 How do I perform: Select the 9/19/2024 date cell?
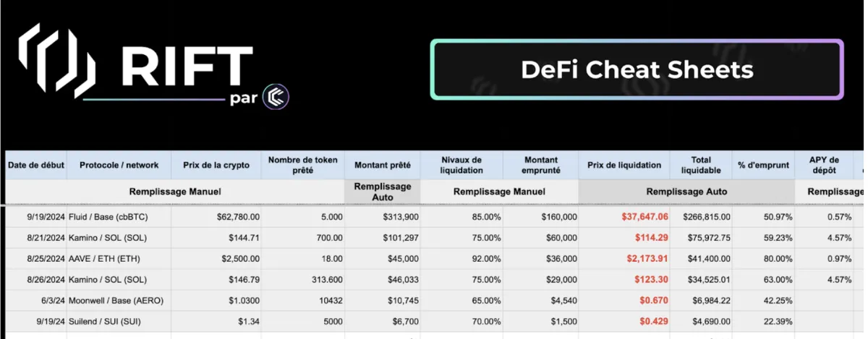click(35, 217)
